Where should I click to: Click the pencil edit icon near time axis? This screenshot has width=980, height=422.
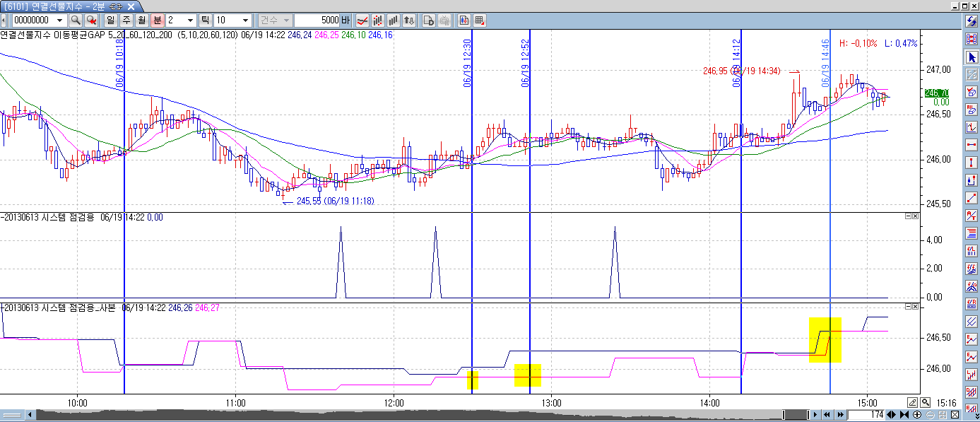pyautogui.click(x=912, y=402)
